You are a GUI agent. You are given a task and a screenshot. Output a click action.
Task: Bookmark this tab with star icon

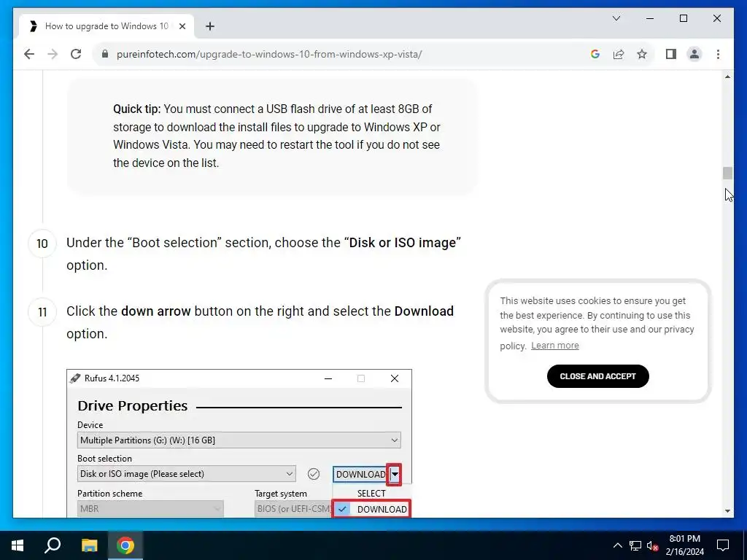pos(642,54)
